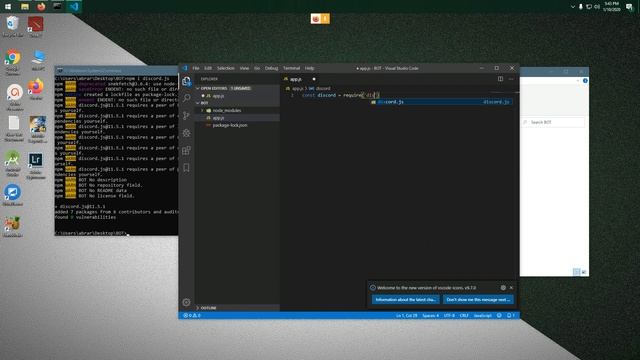Viewport: 640px width, 360px height.
Task: Click errors and warnings count in status bar
Action: [192, 316]
